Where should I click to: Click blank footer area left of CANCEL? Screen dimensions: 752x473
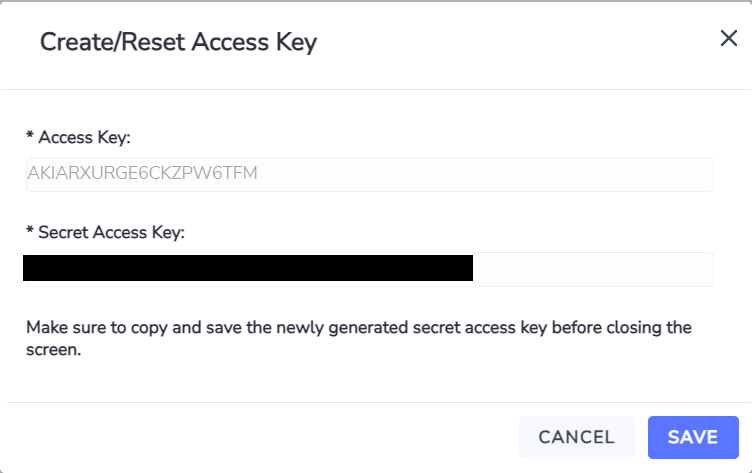click(259, 437)
